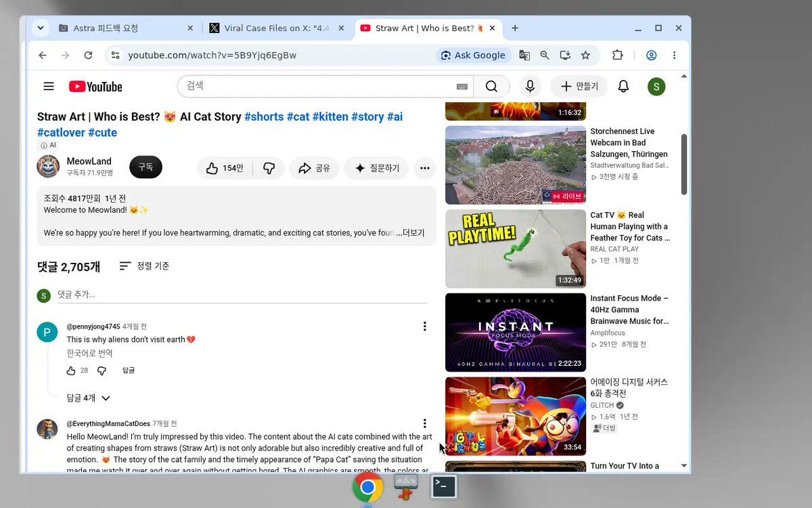Click browser back arrow
This screenshot has height=508, width=812.
point(43,55)
